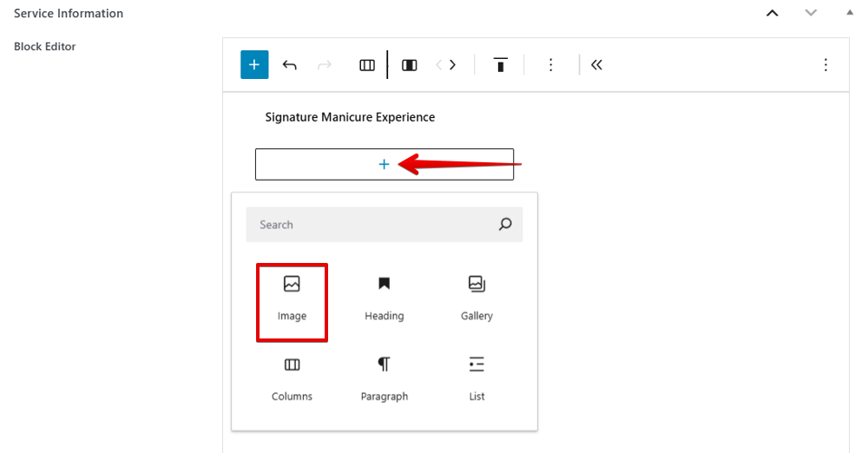Select the parent column block icon
This screenshot has height=453, width=868.
409,65
